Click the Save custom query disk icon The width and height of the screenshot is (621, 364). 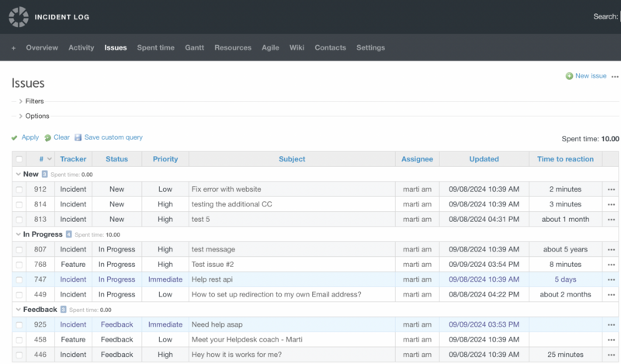pos(78,137)
